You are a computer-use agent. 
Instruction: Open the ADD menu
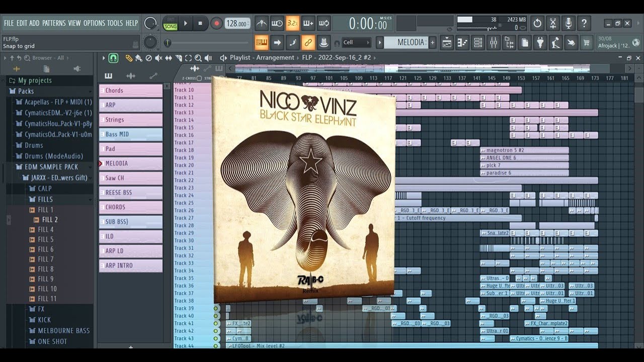click(34, 23)
